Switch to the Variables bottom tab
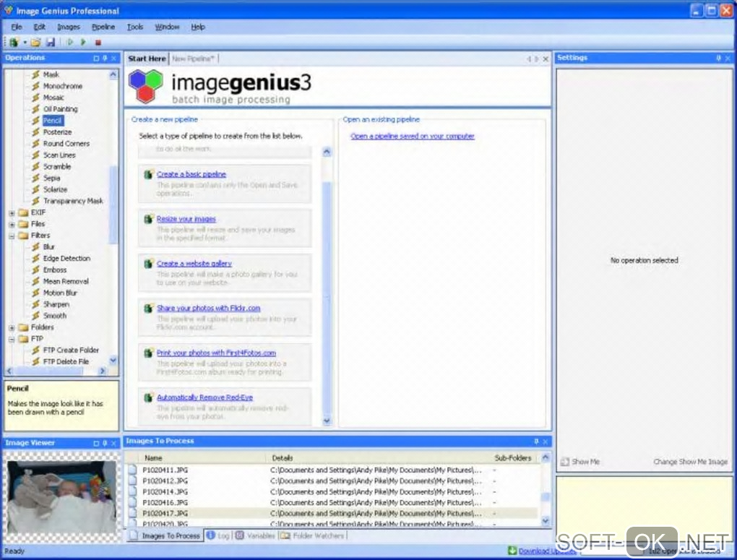This screenshot has width=737, height=560. pos(255,535)
